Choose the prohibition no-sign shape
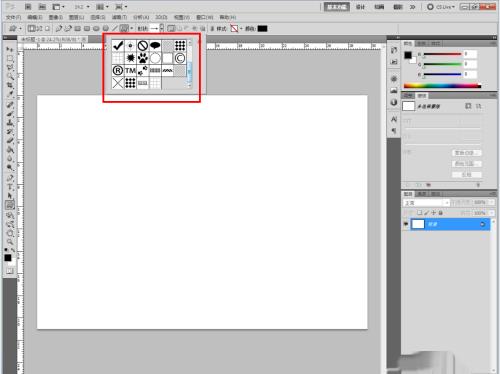The width and height of the screenshot is (500, 374). click(x=143, y=46)
